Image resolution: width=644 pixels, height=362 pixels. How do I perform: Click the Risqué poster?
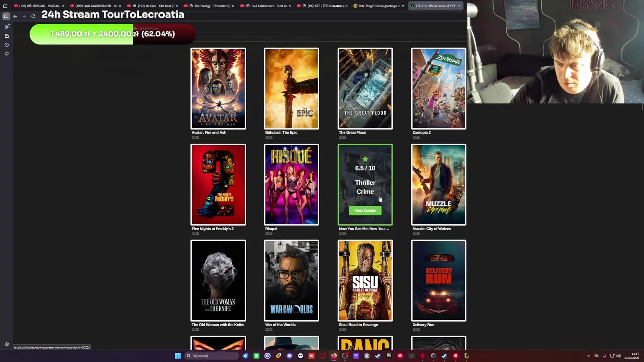[x=291, y=185]
